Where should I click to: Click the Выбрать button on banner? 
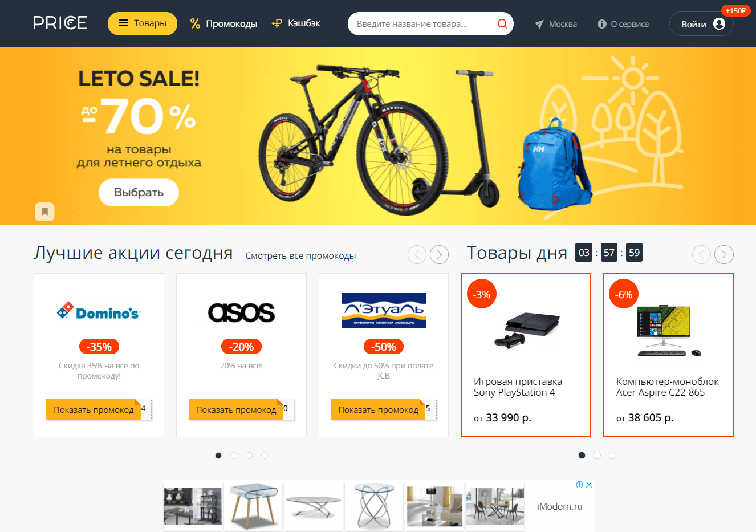[139, 193]
